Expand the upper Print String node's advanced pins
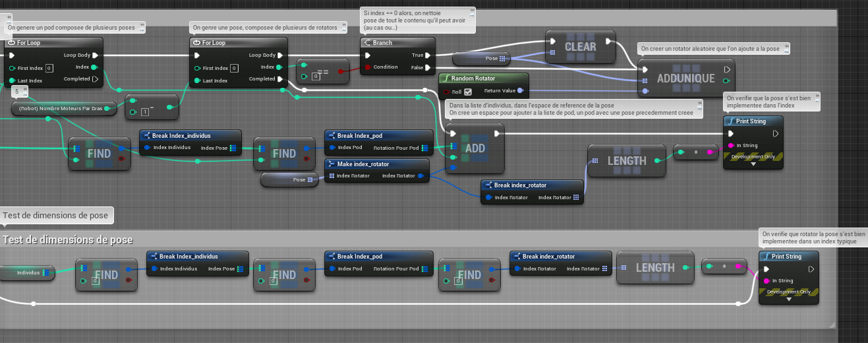 pyautogui.click(x=753, y=165)
